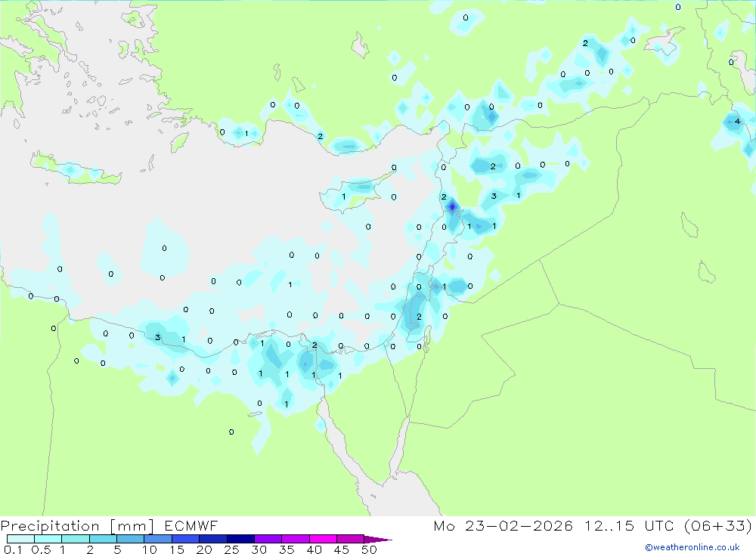756x554 pixels.
Task: Click the 40–45 mm magenta legend swatch
Action: coord(323,539)
